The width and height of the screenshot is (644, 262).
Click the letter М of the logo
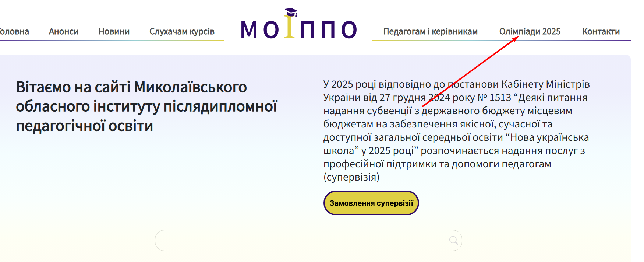[x=249, y=29]
